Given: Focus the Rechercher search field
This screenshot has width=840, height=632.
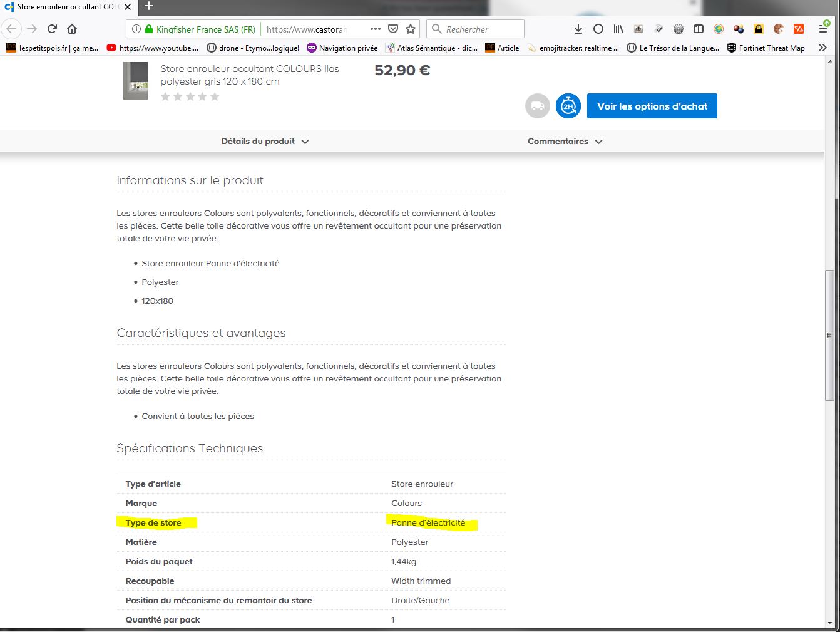Looking at the screenshot, I should pos(476,29).
